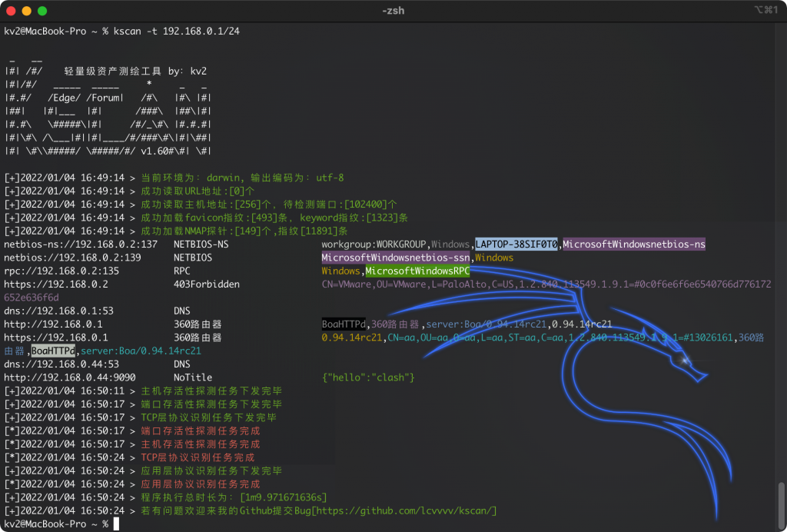Click the -zsh window title
This screenshot has width=787, height=532.
point(393,12)
